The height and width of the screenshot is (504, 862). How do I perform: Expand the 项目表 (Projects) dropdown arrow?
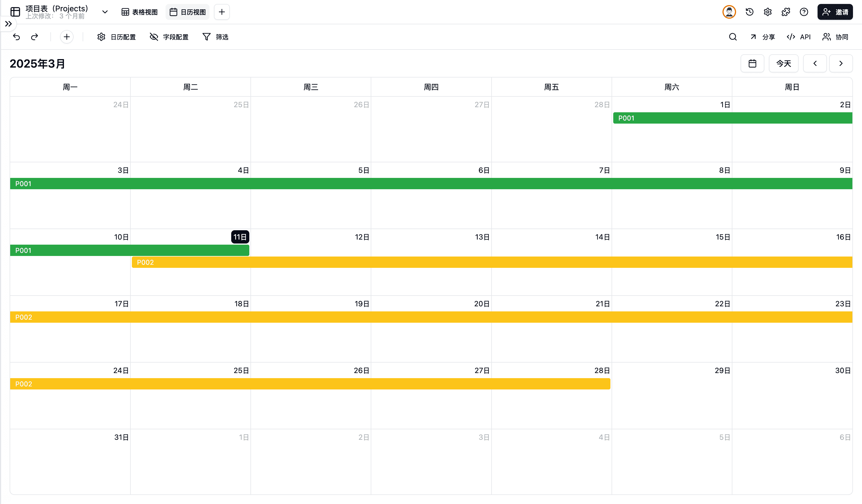click(105, 12)
